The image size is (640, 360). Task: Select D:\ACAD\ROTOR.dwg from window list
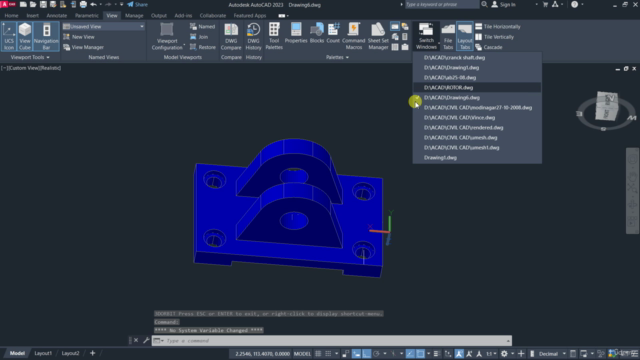(477, 87)
